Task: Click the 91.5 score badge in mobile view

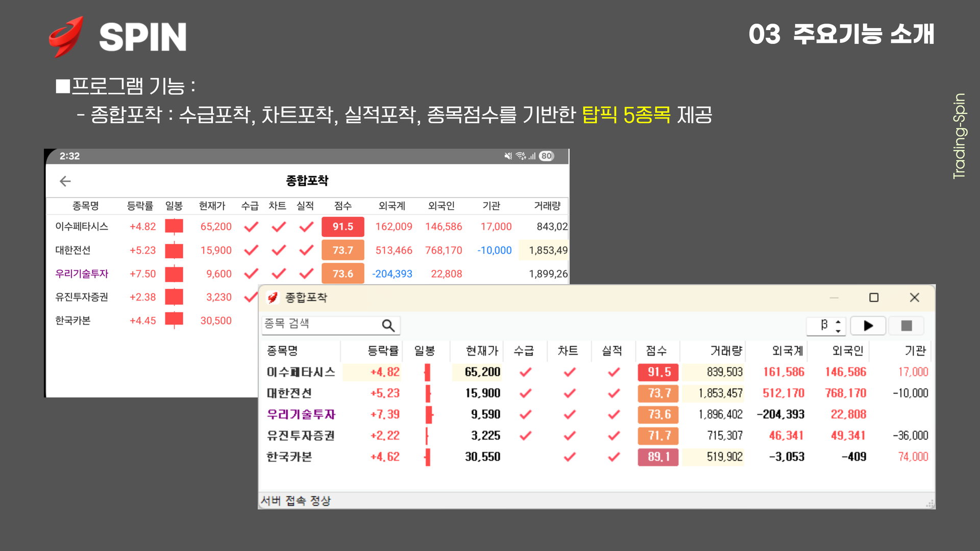Action: tap(342, 227)
